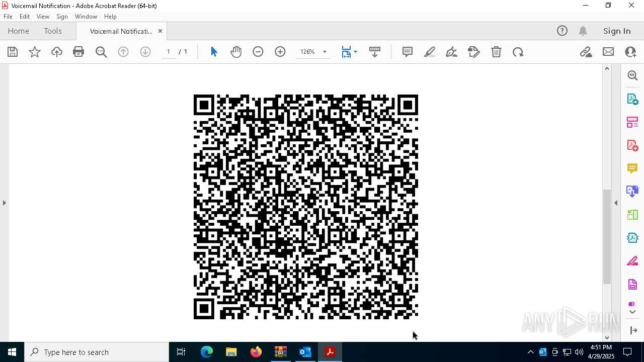Open the Windows notification center

[627, 352]
